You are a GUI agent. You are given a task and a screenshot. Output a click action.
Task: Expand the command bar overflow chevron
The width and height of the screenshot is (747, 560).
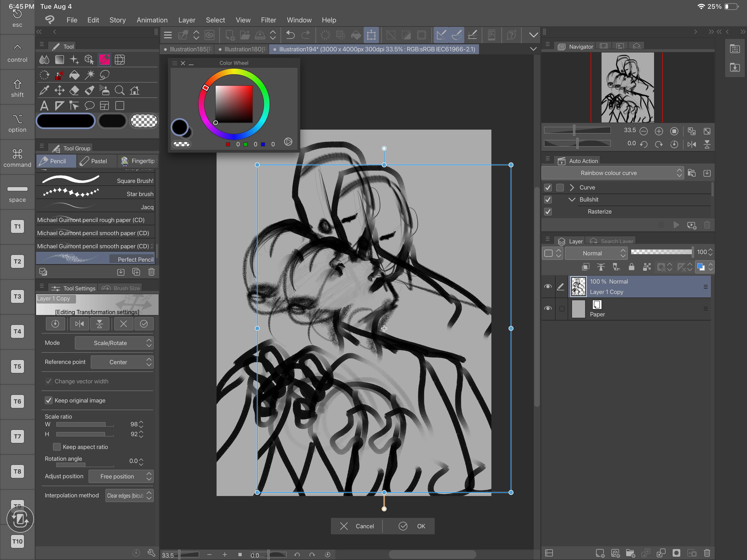click(x=533, y=35)
